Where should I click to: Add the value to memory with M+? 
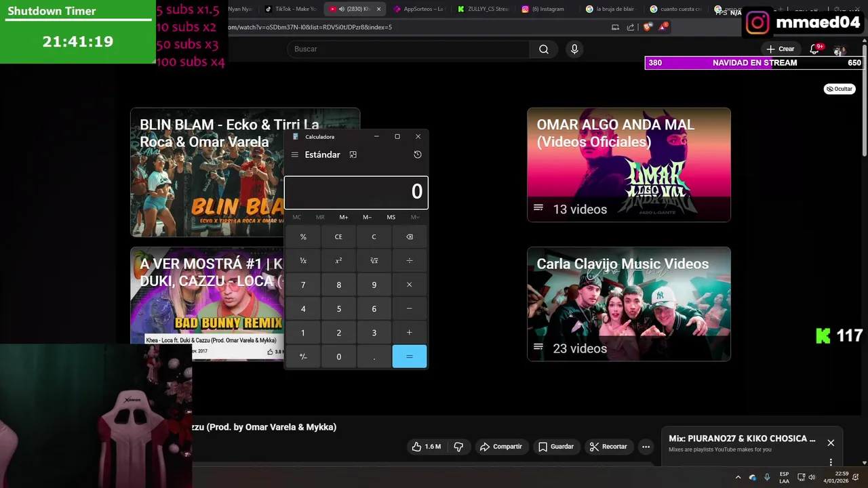tap(344, 217)
